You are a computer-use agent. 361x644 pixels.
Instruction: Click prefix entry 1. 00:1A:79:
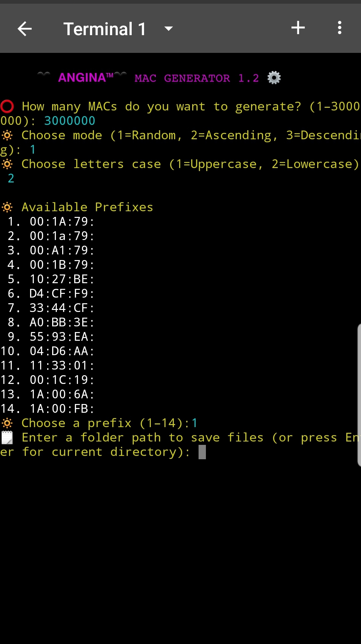(51, 222)
